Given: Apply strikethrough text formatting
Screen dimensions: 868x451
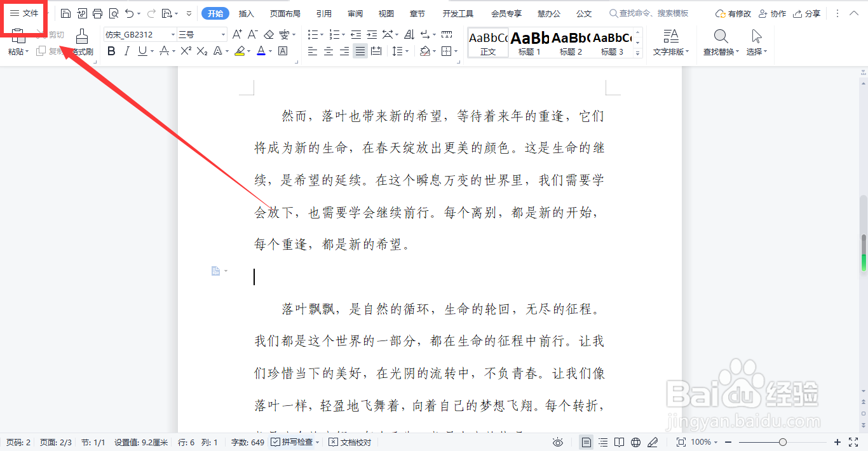Looking at the screenshot, I should (x=164, y=51).
